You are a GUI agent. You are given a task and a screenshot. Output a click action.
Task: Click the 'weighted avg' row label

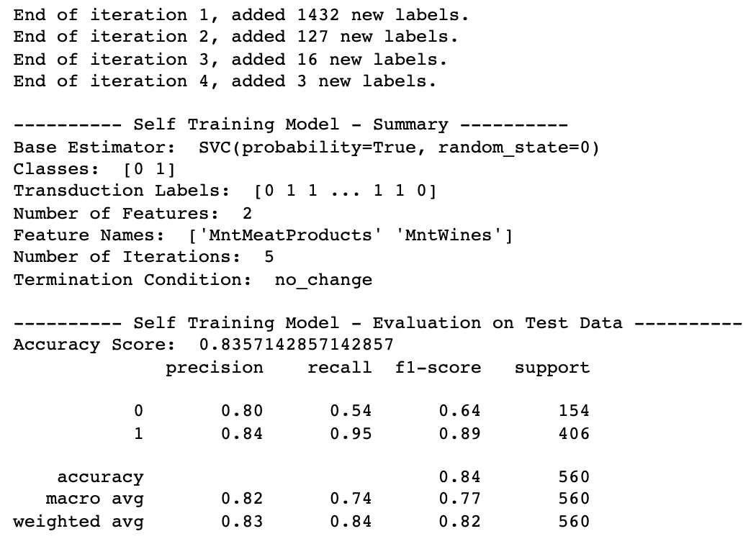pos(78,521)
